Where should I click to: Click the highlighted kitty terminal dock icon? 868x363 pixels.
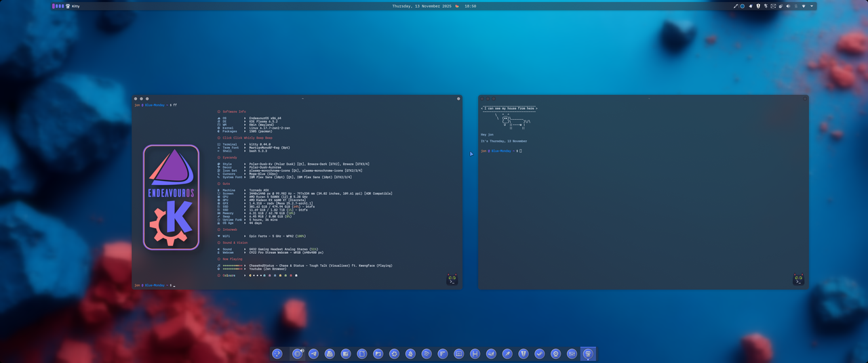coord(588,354)
